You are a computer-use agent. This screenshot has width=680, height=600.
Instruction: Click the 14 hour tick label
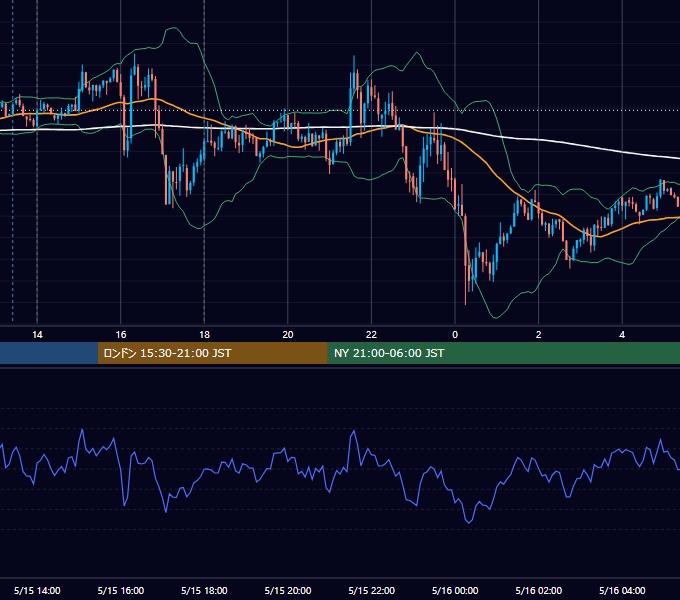[x=37, y=335]
